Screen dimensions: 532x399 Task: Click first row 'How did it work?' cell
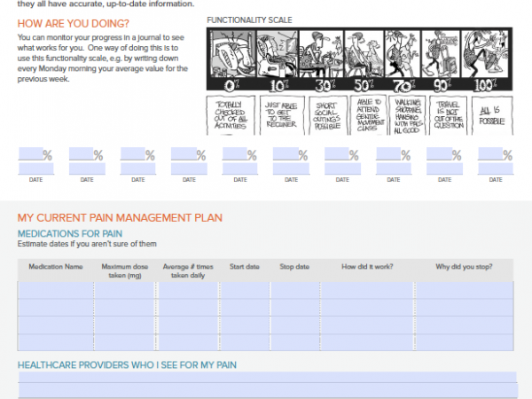pos(367,290)
